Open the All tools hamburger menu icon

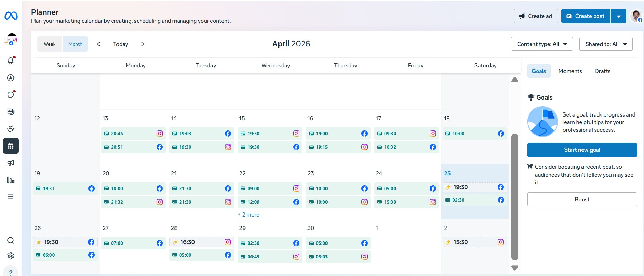tap(11, 197)
